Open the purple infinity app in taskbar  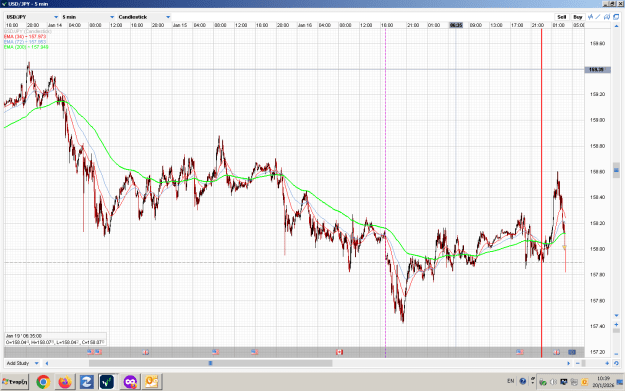pyautogui.click(x=130, y=382)
